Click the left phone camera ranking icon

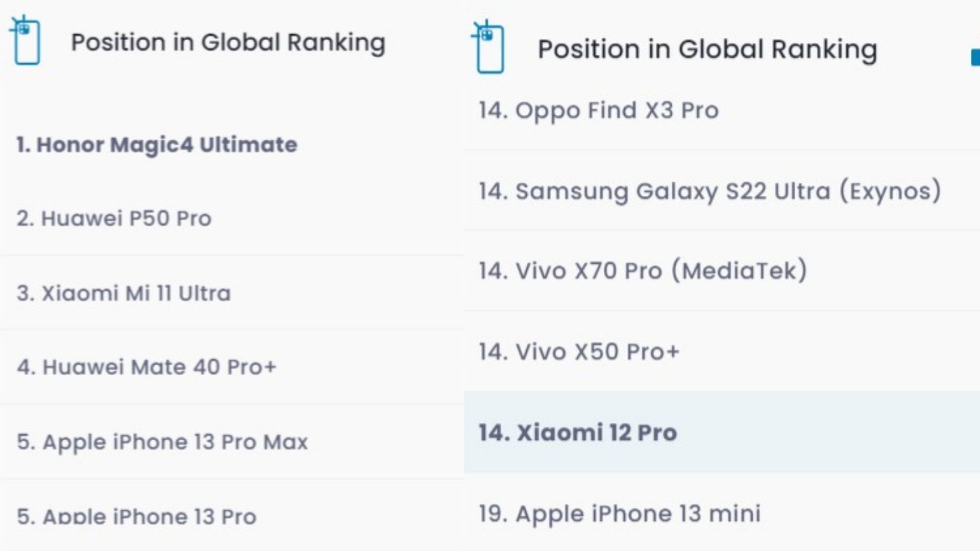(25, 40)
